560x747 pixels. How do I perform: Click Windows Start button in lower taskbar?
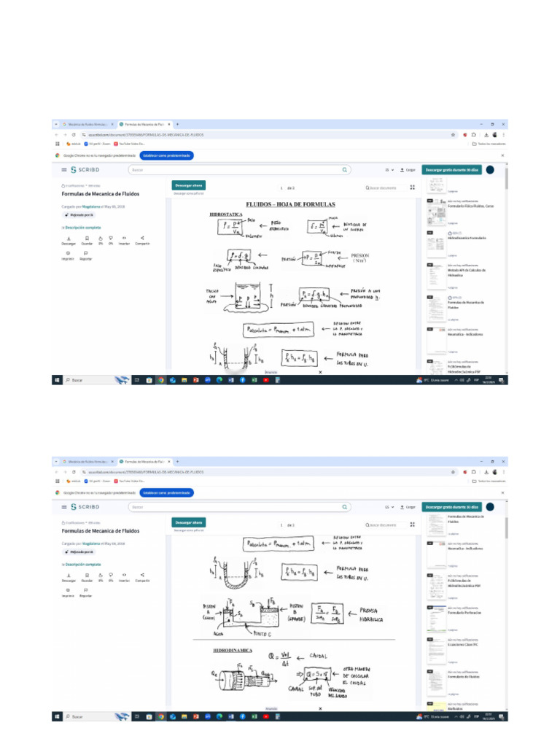pos(57,716)
